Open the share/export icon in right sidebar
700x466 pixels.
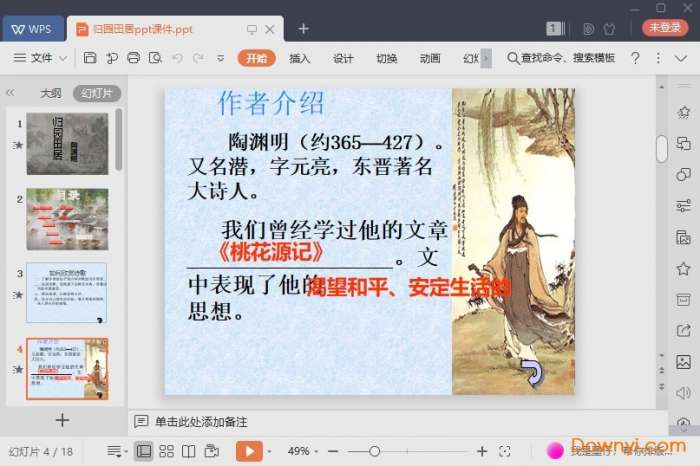tap(683, 331)
